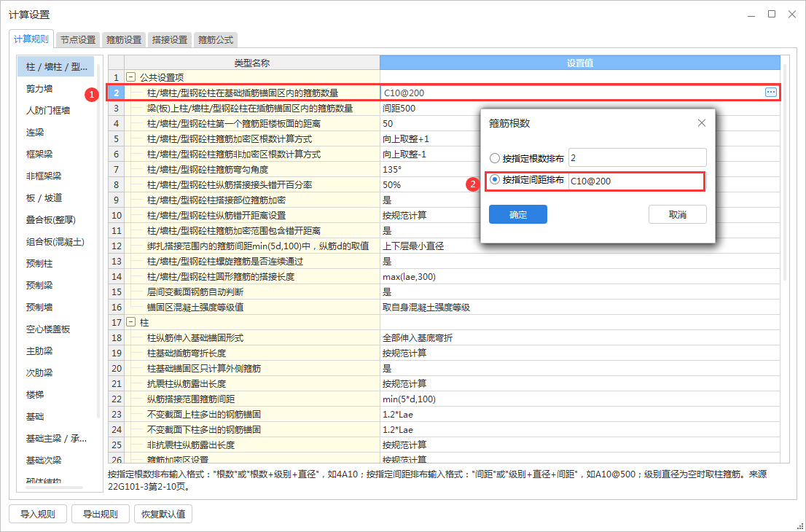Select 板 / 坡道 in the sidebar

pos(44,198)
